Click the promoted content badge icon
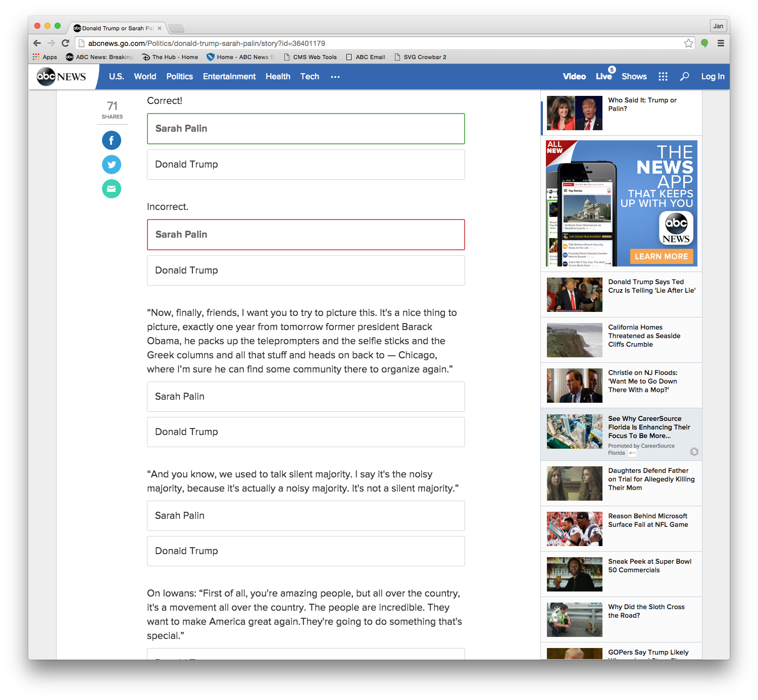 (x=694, y=452)
